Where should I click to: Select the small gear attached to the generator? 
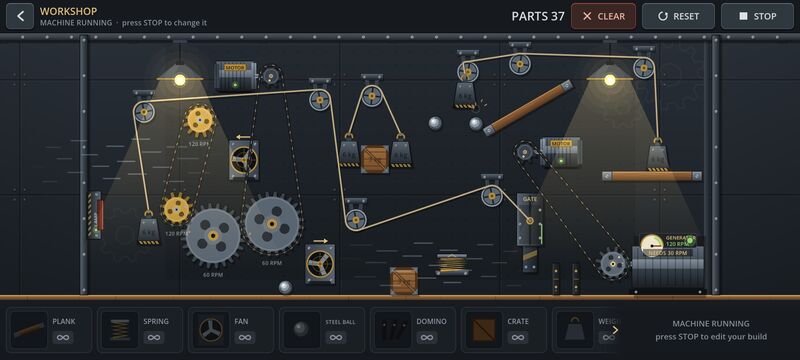tap(613, 264)
